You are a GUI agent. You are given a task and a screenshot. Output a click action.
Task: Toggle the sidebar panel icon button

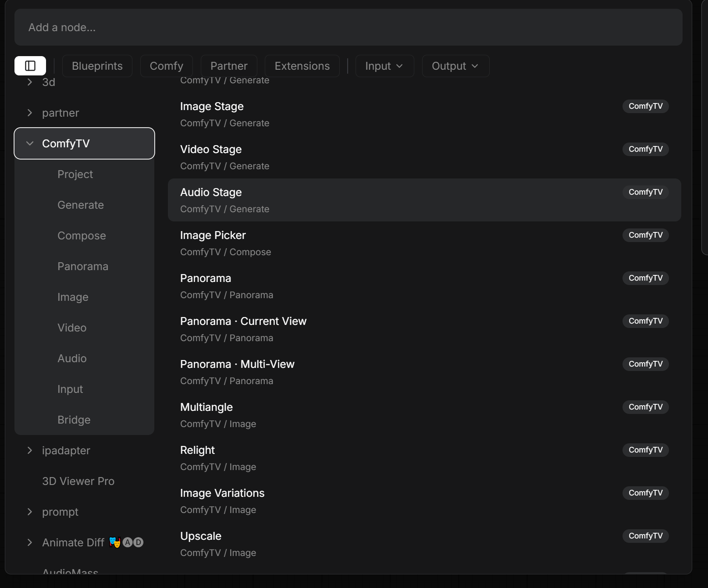(x=30, y=66)
